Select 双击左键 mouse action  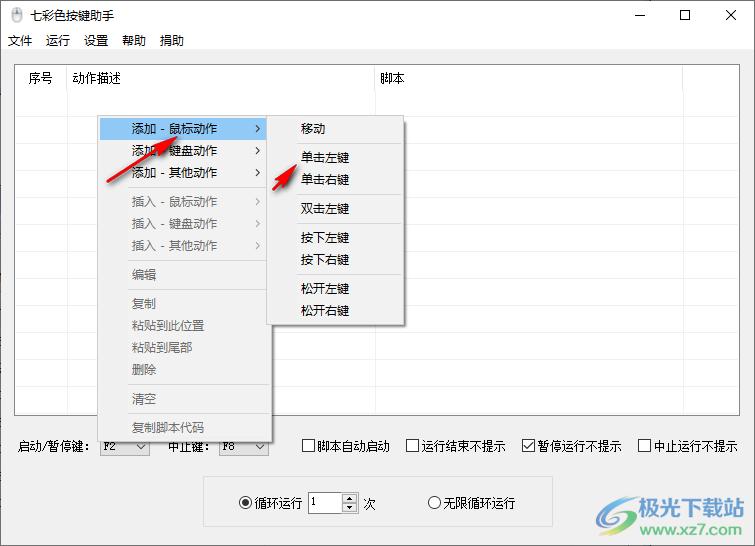coord(325,209)
